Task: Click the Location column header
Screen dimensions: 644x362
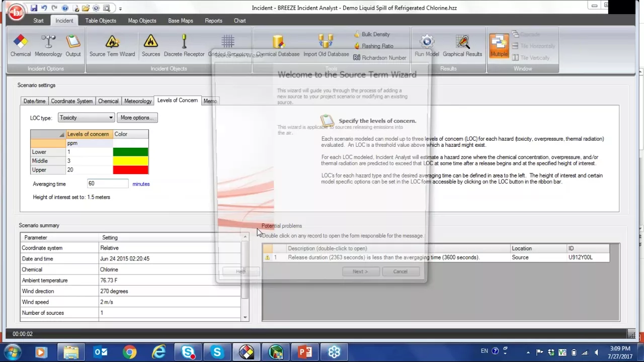Action: [538, 248]
